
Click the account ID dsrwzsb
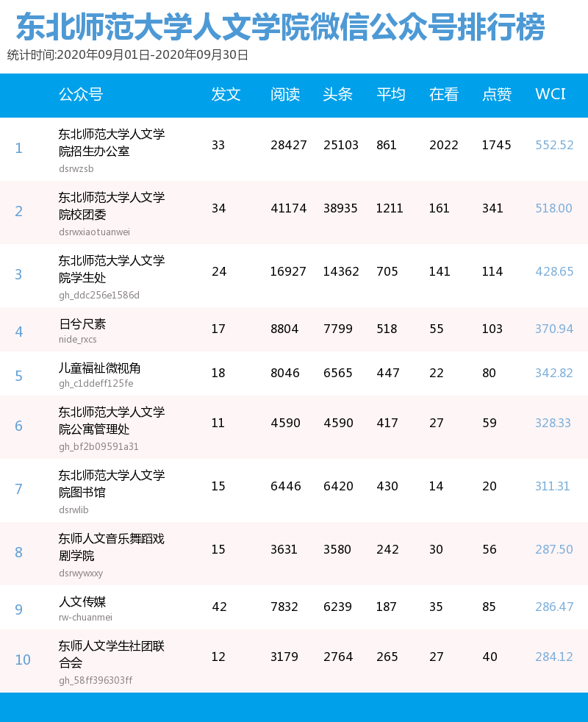pos(76,169)
